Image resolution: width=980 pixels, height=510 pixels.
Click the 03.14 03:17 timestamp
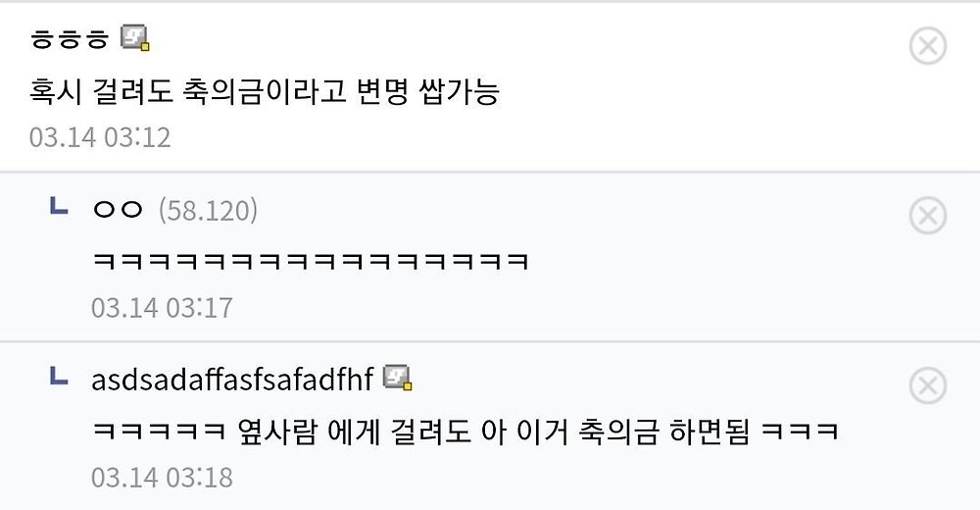[162, 308]
